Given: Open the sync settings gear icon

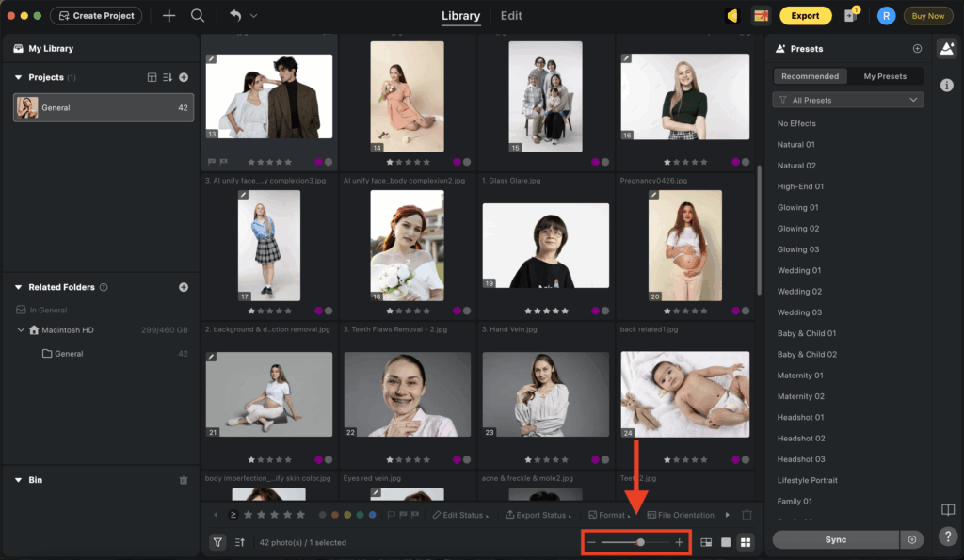Looking at the screenshot, I should [x=911, y=539].
